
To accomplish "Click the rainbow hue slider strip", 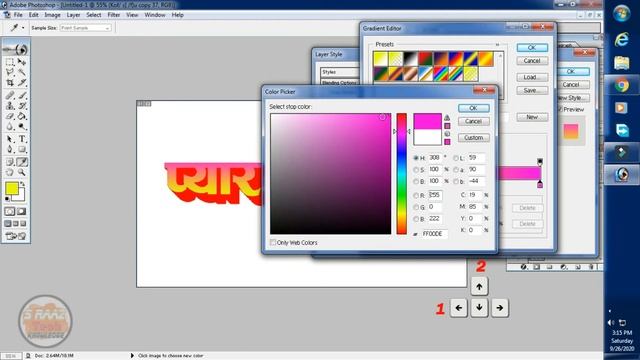I will [x=402, y=174].
